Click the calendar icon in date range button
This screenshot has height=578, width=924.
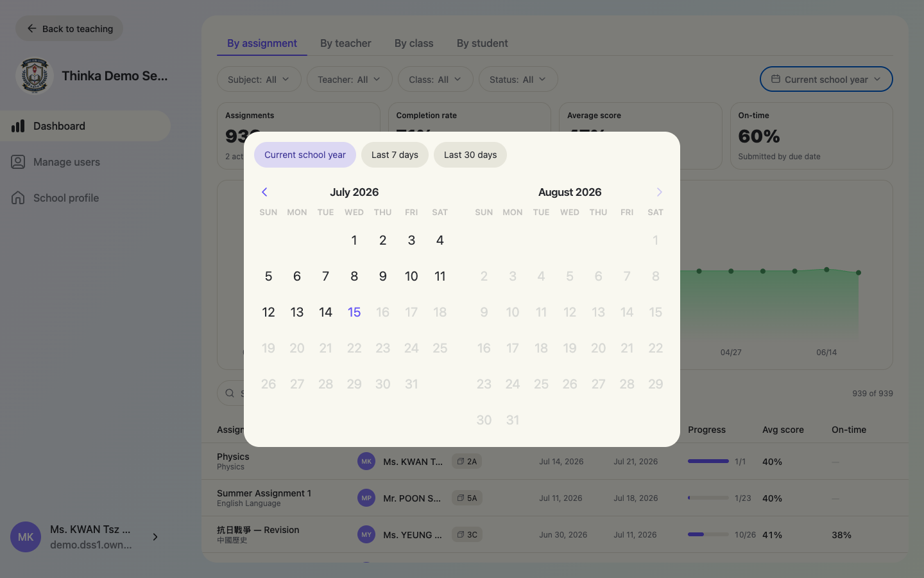776,79
